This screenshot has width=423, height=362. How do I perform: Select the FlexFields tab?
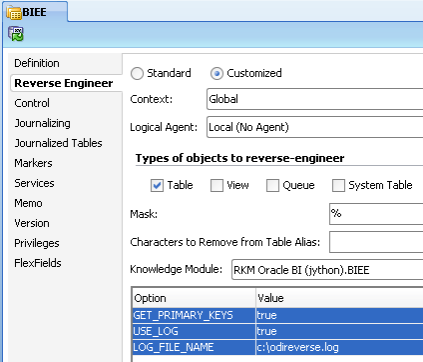[x=38, y=263]
